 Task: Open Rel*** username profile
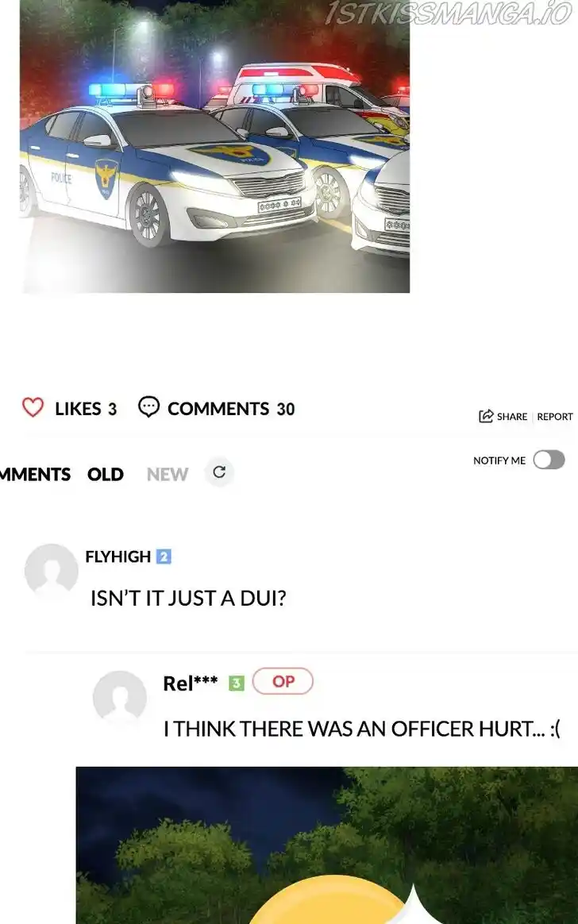[191, 683]
